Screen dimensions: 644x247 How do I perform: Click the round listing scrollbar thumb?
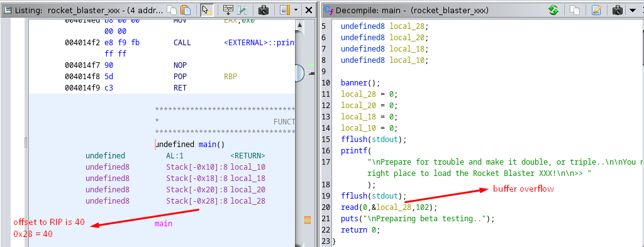coord(300,73)
